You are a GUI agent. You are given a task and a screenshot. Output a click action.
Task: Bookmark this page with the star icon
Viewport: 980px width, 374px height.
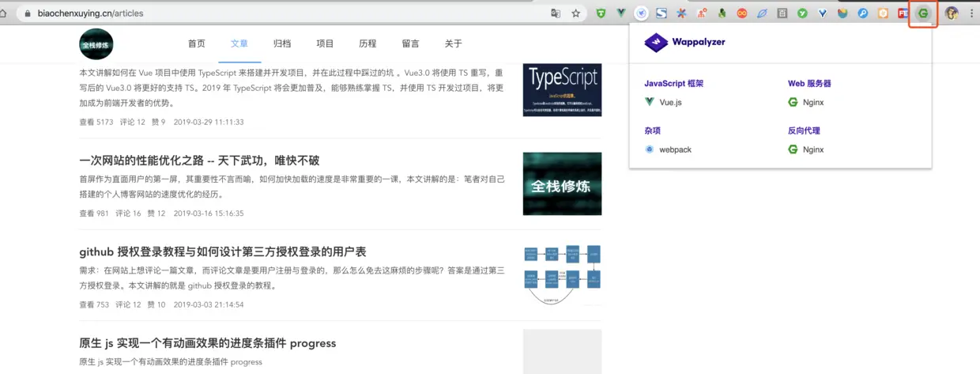[576, 13]
